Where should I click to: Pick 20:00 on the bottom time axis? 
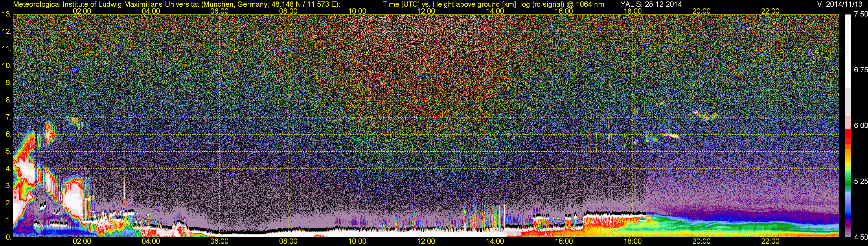point(702,242)
